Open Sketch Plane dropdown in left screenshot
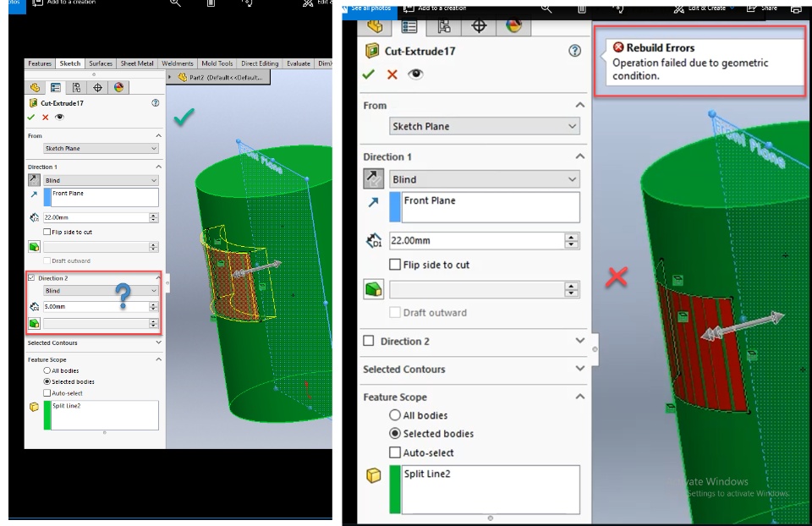 (101, 149)
